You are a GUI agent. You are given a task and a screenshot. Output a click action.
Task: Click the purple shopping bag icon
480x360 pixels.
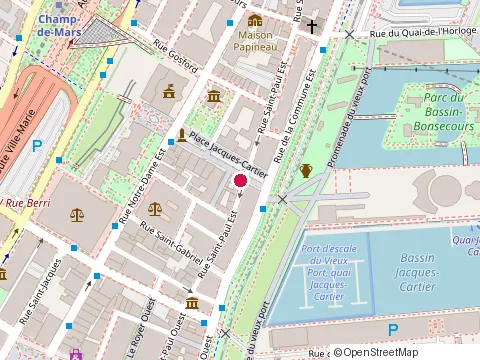[x=76, y=355]
